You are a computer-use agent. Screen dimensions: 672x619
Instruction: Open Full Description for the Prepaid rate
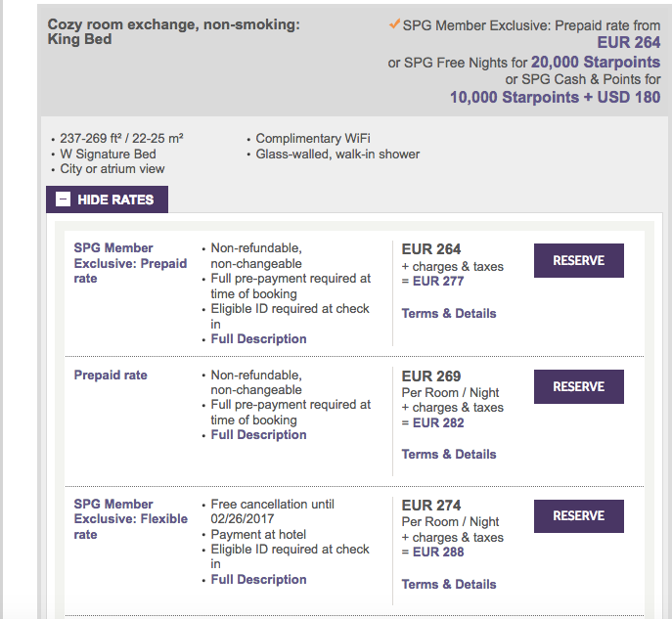258,435
